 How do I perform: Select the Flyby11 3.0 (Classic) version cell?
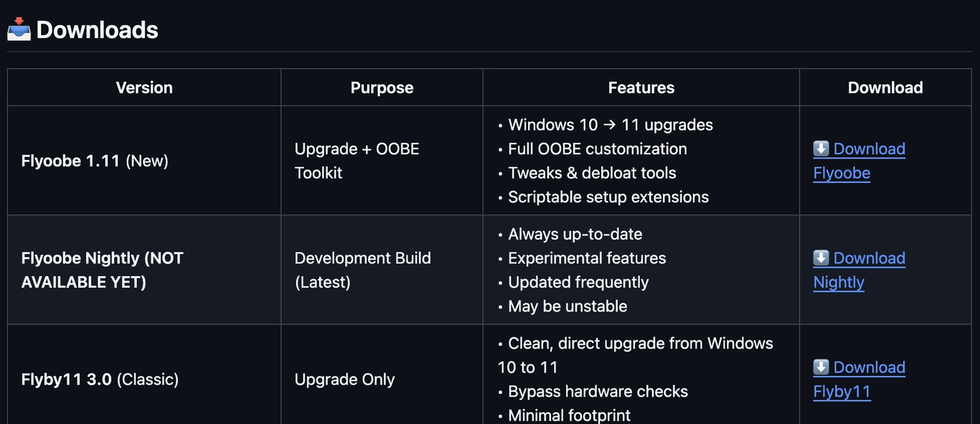100,379
